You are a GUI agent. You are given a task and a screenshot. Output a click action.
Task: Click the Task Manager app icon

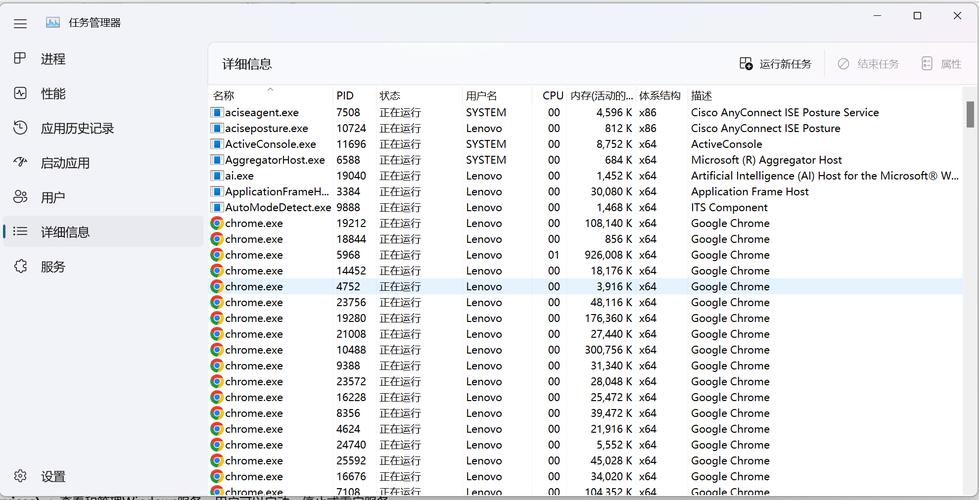(52, 22)
